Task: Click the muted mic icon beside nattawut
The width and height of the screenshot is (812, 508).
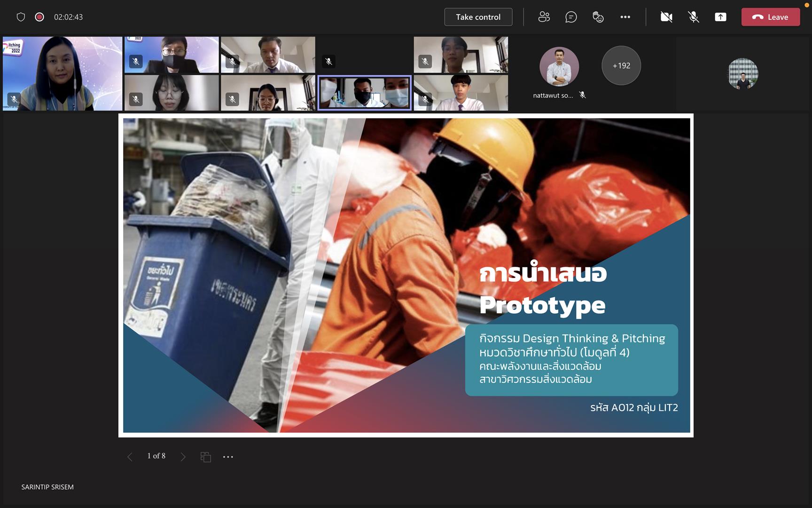Action: (583, 95)
